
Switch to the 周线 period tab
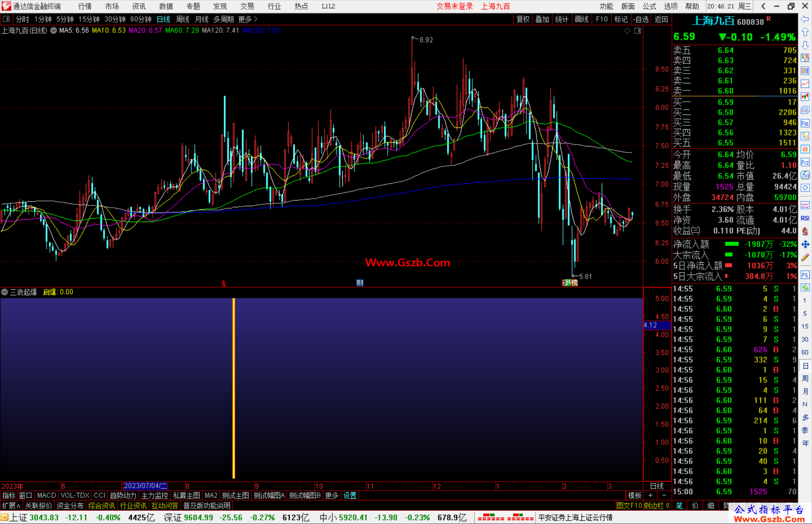point(182,19)
